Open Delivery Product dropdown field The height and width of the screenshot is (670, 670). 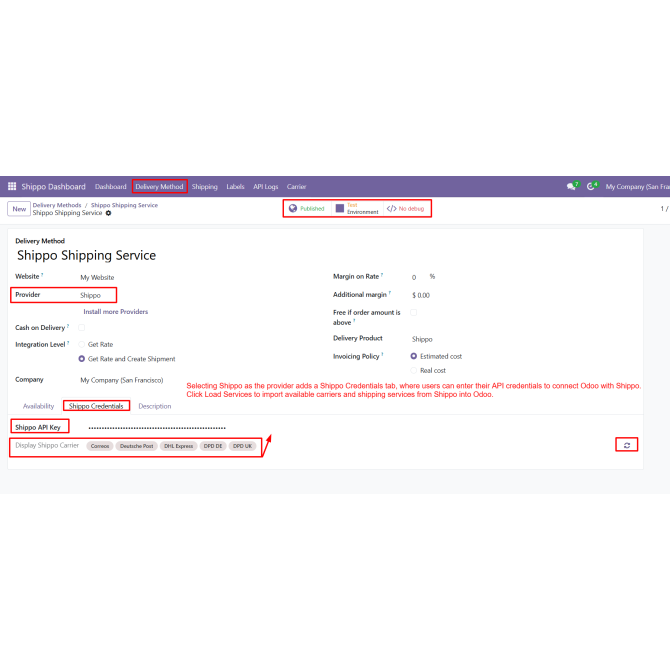(x=422, y=339)
